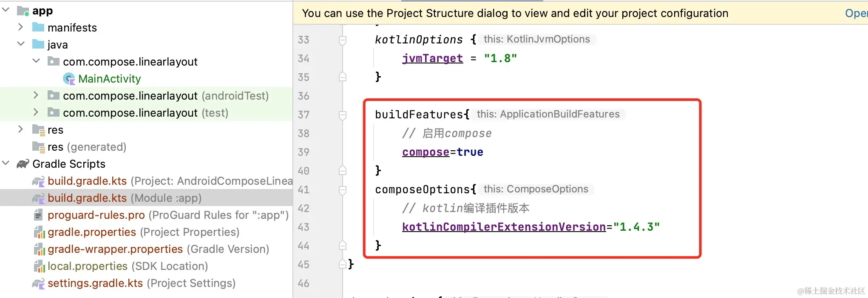The image size is (868, 298).
Task: Fold the kotlinOptions block in gutter
Action: pos(343,40)
